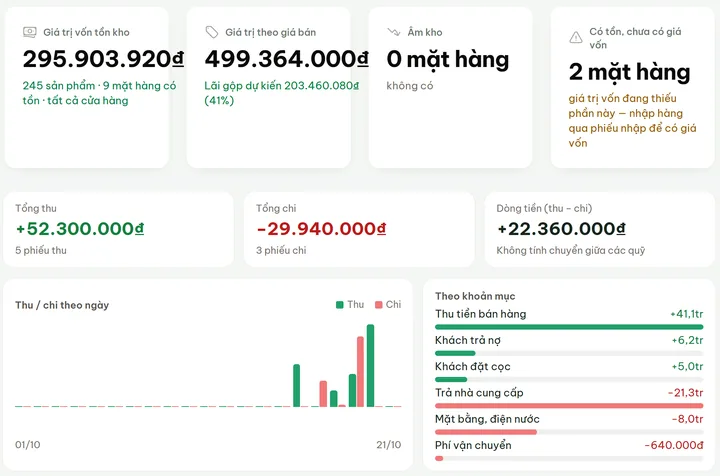Click the tallest green bar in the chart
720x476 pixels.
coord(370,365)
